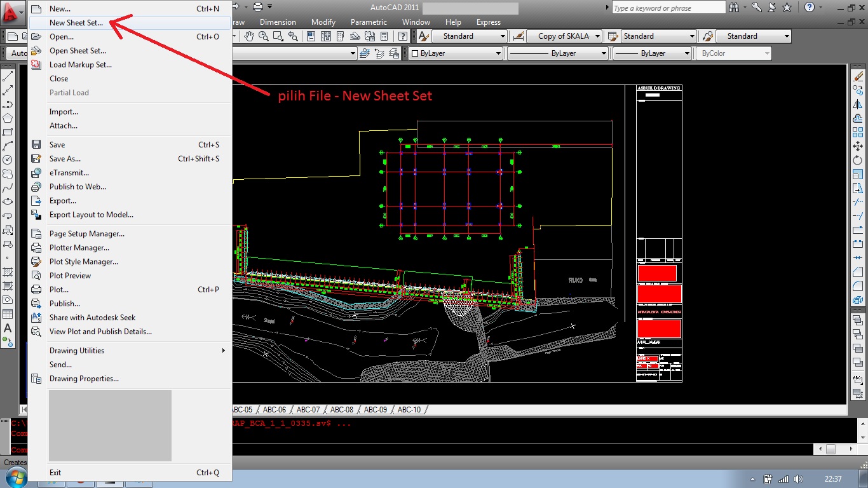Click Plot Preview in the File menu
Screen dimensions: 868x488
tap(71, 275)
